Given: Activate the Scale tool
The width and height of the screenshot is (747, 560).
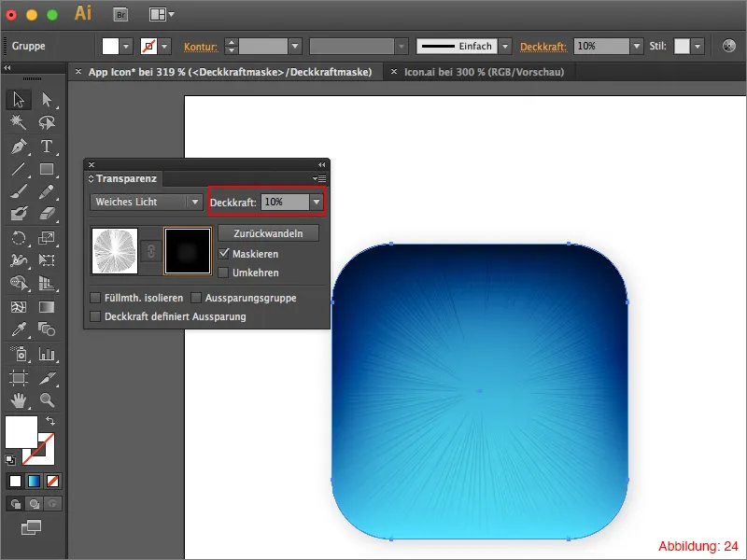Looking at the screenshot, I should pyautogui.click(x=46, y=237).
